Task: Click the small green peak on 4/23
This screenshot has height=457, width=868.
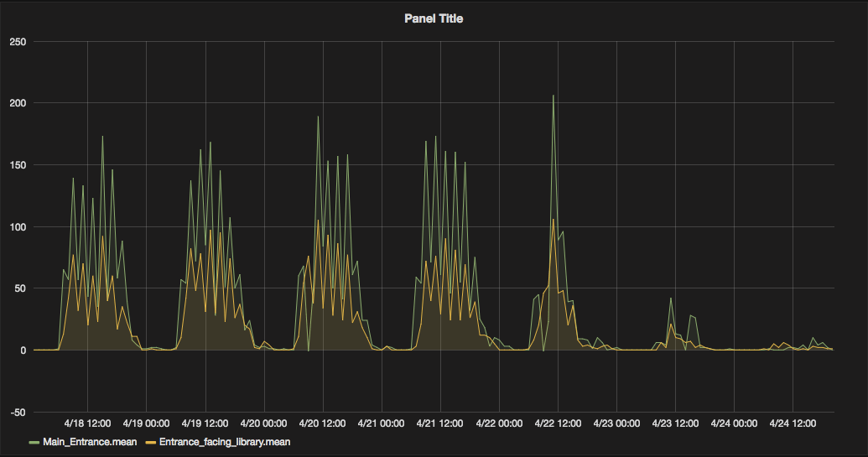Action: coord(671,299)
